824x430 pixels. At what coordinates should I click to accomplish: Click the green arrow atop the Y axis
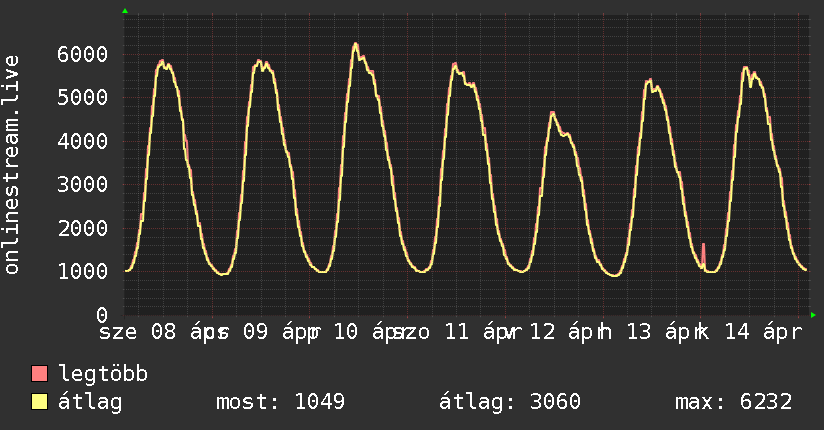[125, 11]
